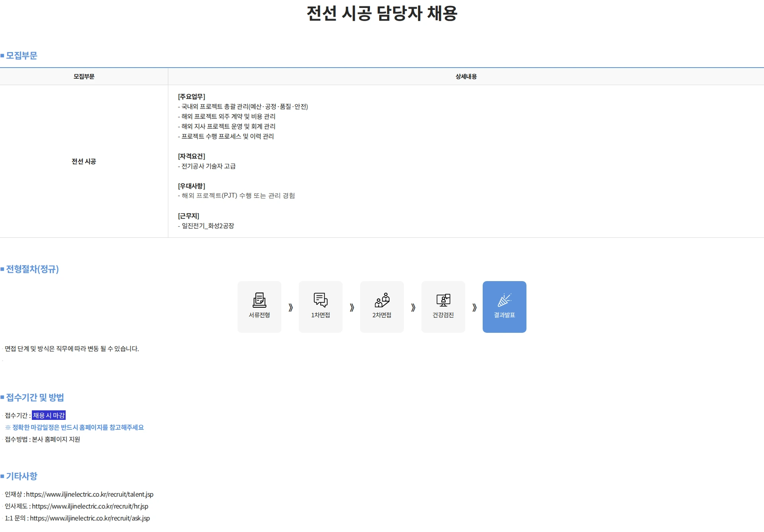Click the highlighted 채용 시 마감 text
The image size is (764, 532).
(x=49, y=415)
